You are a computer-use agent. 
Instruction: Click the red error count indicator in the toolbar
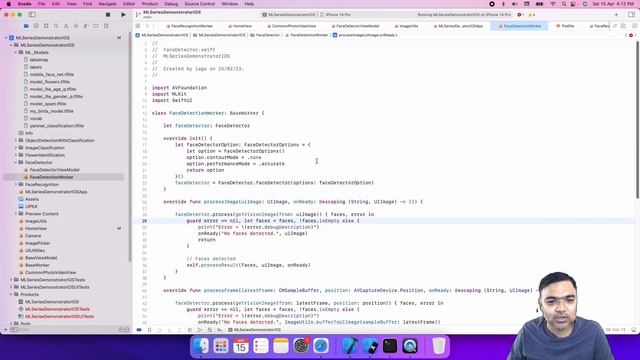click(520, 15)
